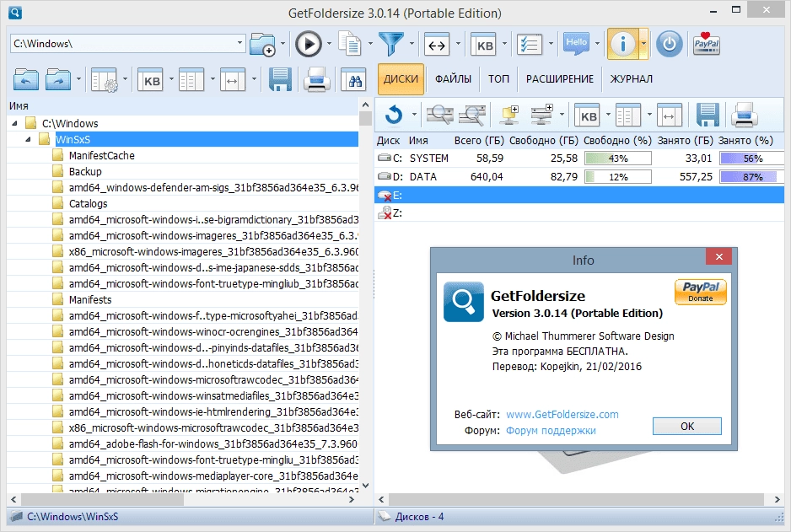
Task: Print the tree list with the printer icon
Action: (x=316, y=80)
